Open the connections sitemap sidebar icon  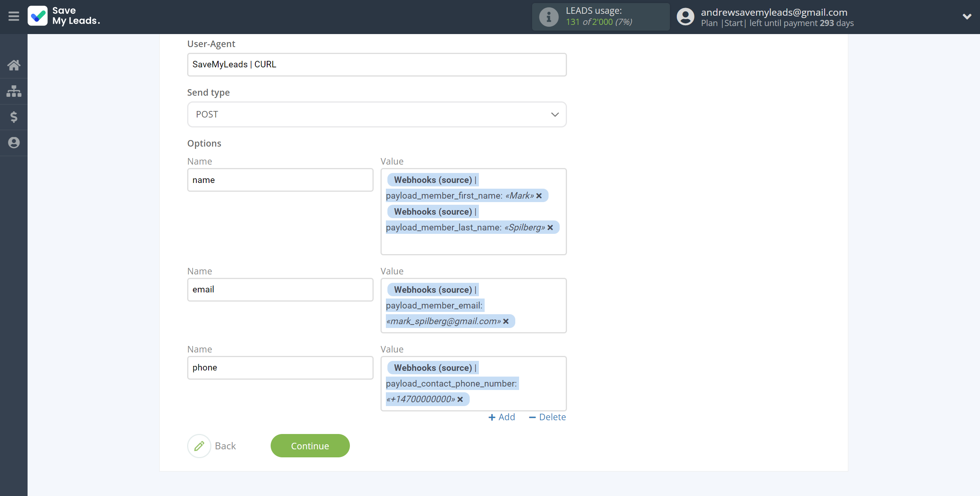click(14, 91)
